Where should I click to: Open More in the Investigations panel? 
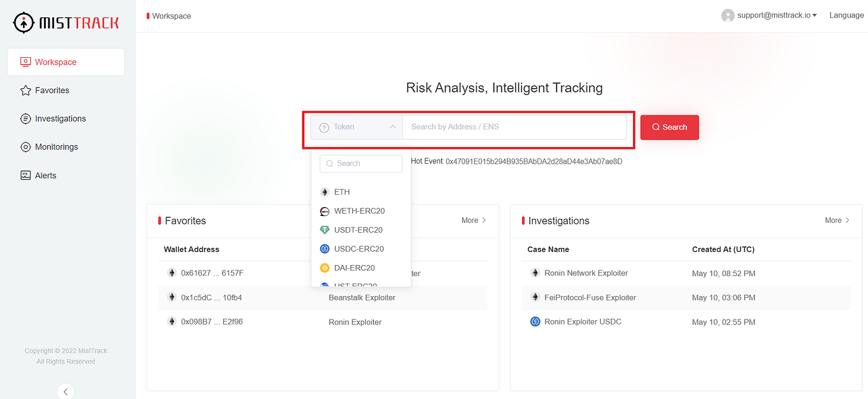(x=837, y=220)
